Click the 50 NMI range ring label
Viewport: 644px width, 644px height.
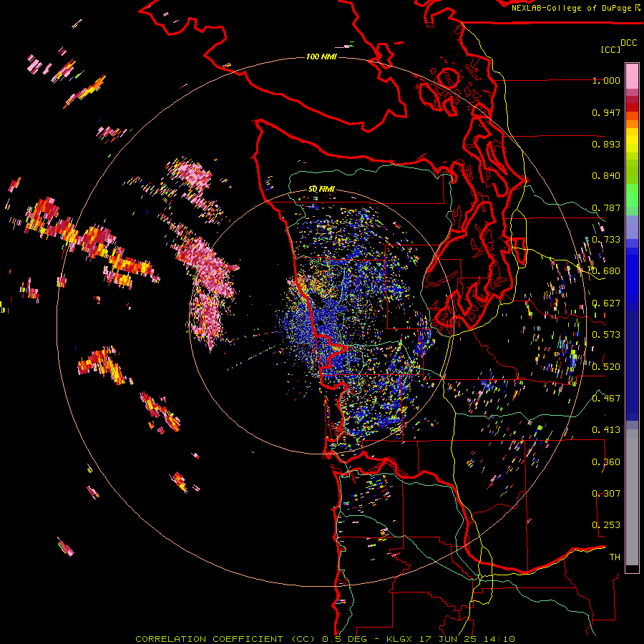pos(321,189)
